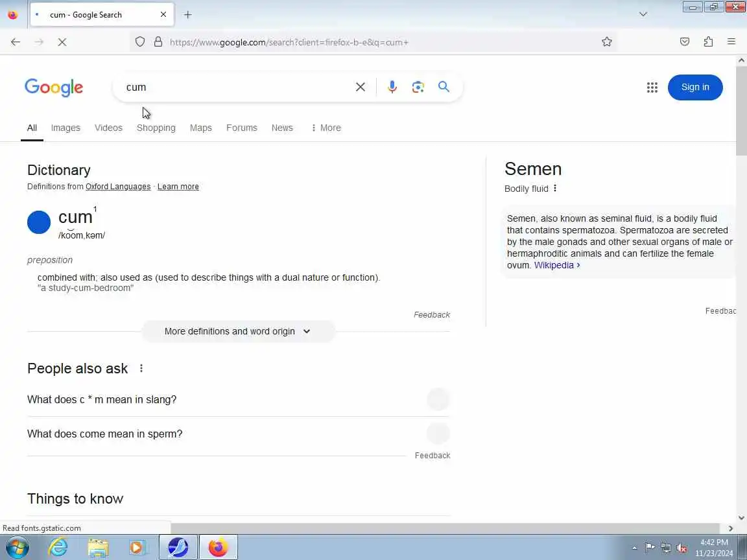Viewport: 747px width, 560px height.
Task: Click the Feedback link under the dictionary box
Action: [432, 315]
